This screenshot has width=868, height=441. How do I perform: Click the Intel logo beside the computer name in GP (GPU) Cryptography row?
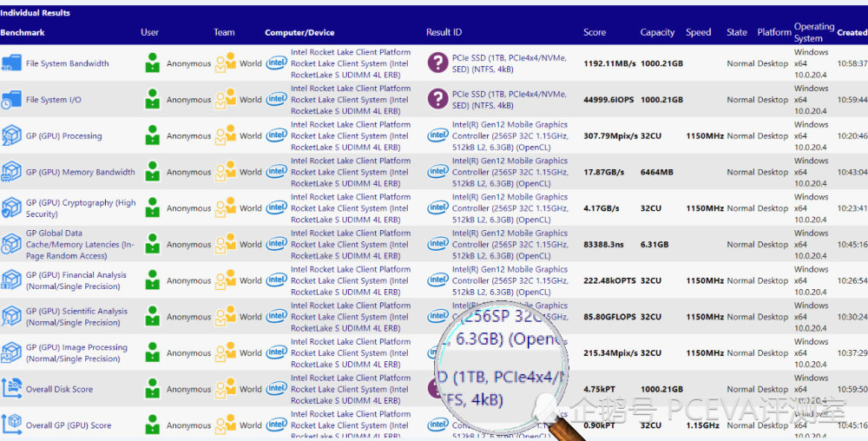pyautogui.click(x=276, y=208)
